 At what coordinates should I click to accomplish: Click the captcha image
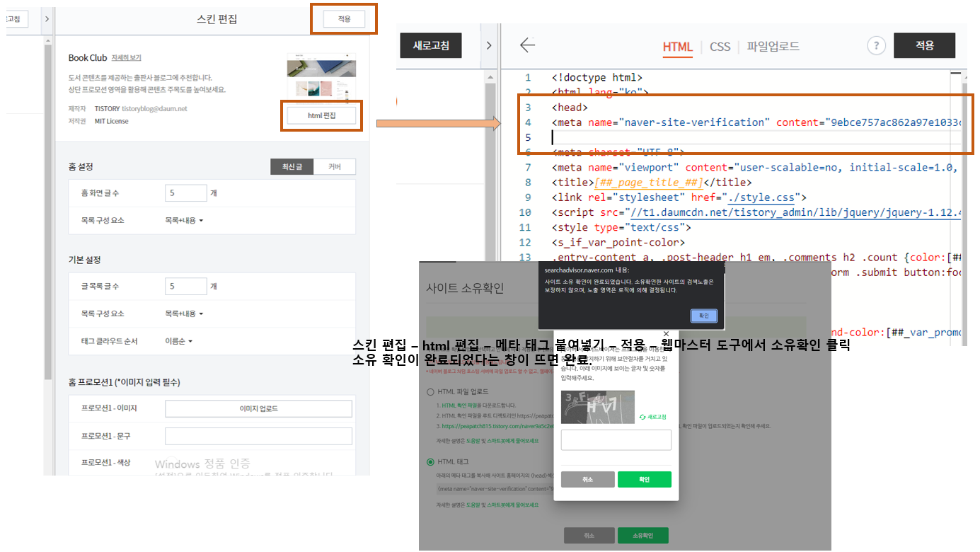(x=598, y=407)
